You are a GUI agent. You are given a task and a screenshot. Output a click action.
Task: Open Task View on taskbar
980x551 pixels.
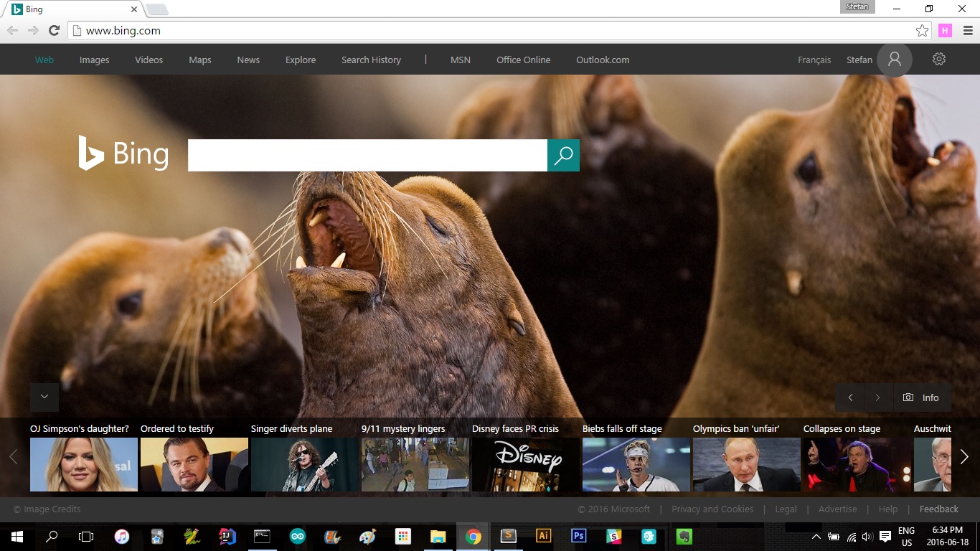pos(86,537)
